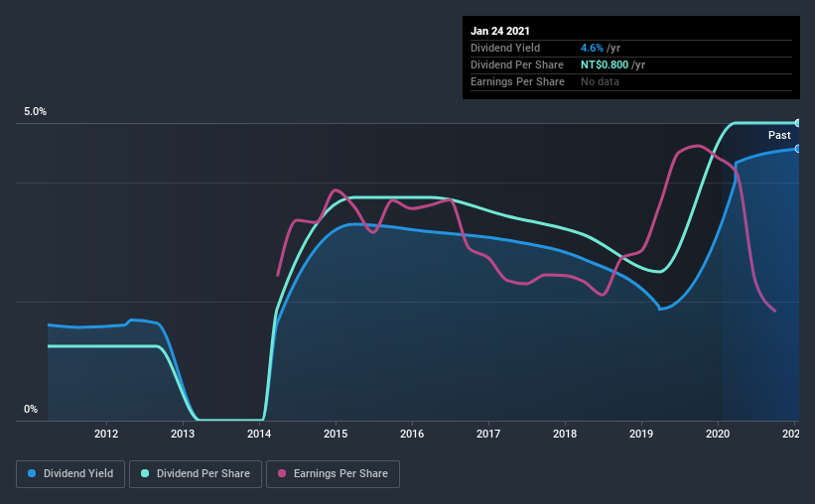Select the 2012 tick on the time axis
The width and height of the screenshot is (815, 504).
[106, 434]
